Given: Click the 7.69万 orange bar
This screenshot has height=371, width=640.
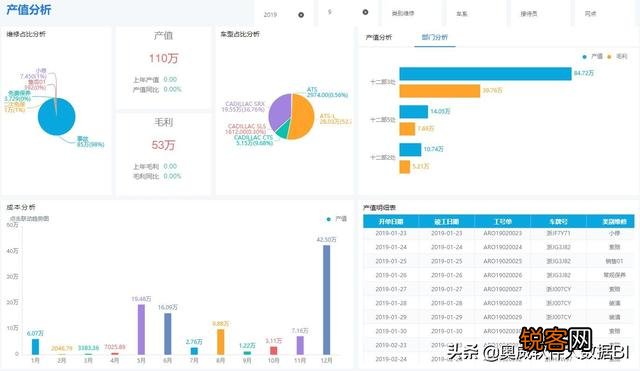Looking at the screenshot, I should coord(407,129).
